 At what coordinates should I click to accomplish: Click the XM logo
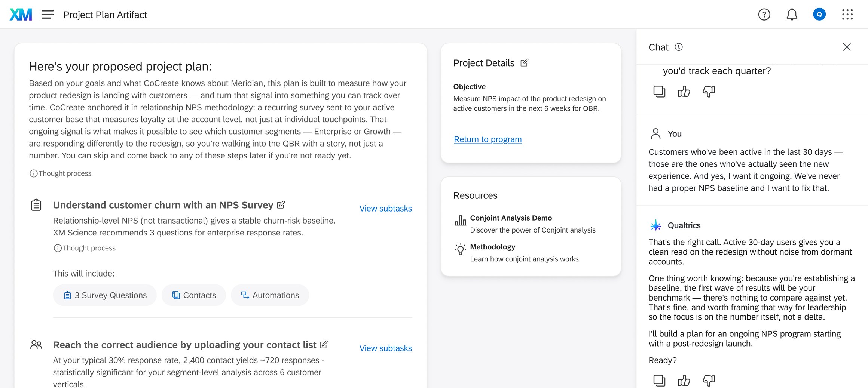(21, 15)
